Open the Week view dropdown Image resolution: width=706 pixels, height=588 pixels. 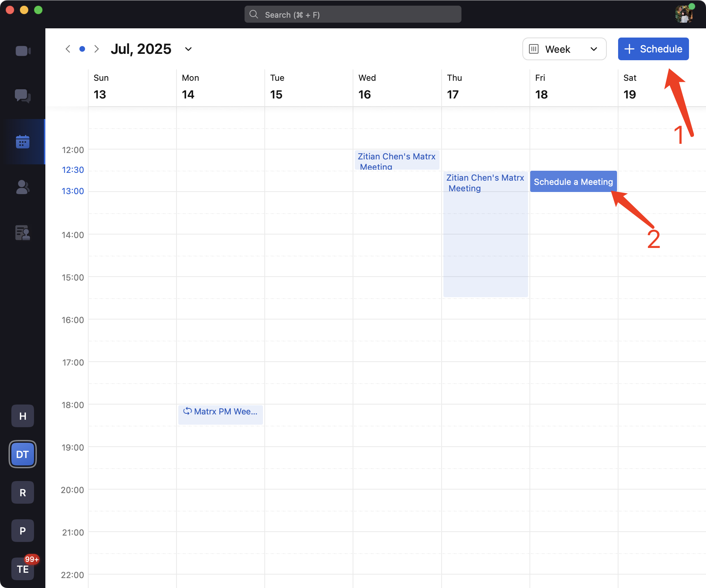coord(564,49)
